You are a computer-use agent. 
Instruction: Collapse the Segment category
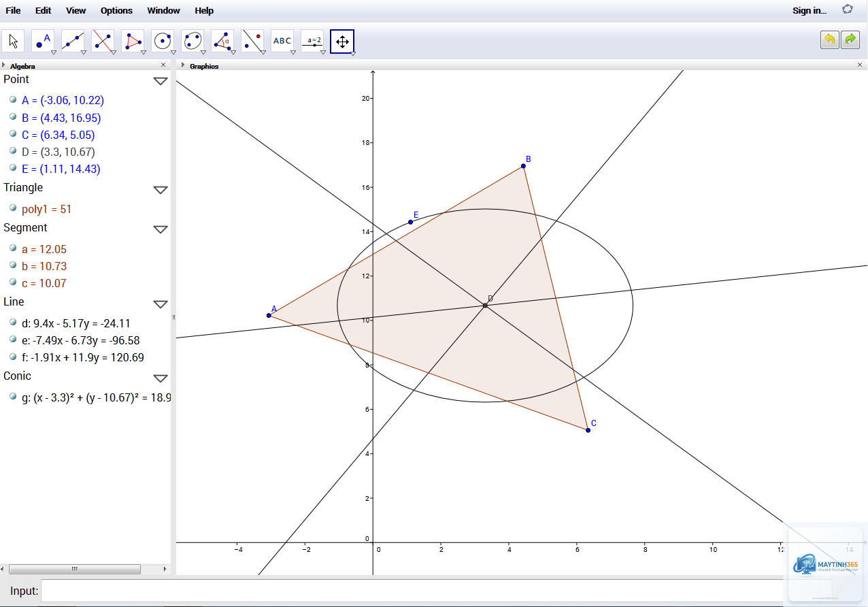pyautogui.click(x=161, y=229)
